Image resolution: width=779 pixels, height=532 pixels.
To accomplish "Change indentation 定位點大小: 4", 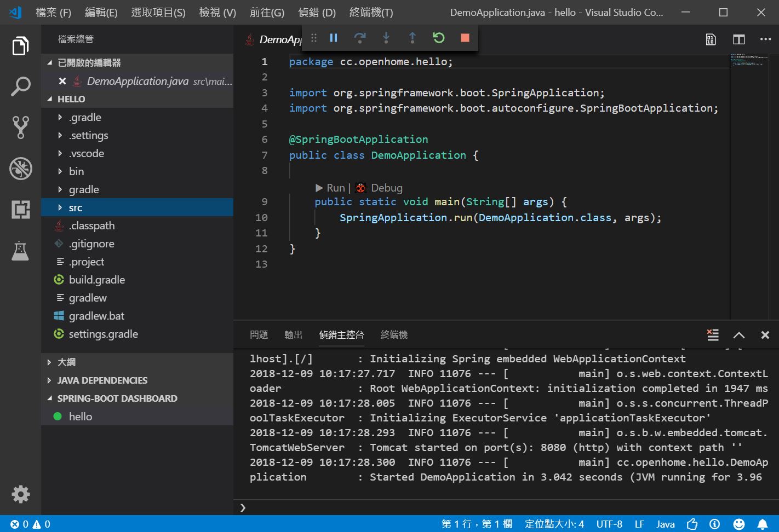I will point(554,524).
